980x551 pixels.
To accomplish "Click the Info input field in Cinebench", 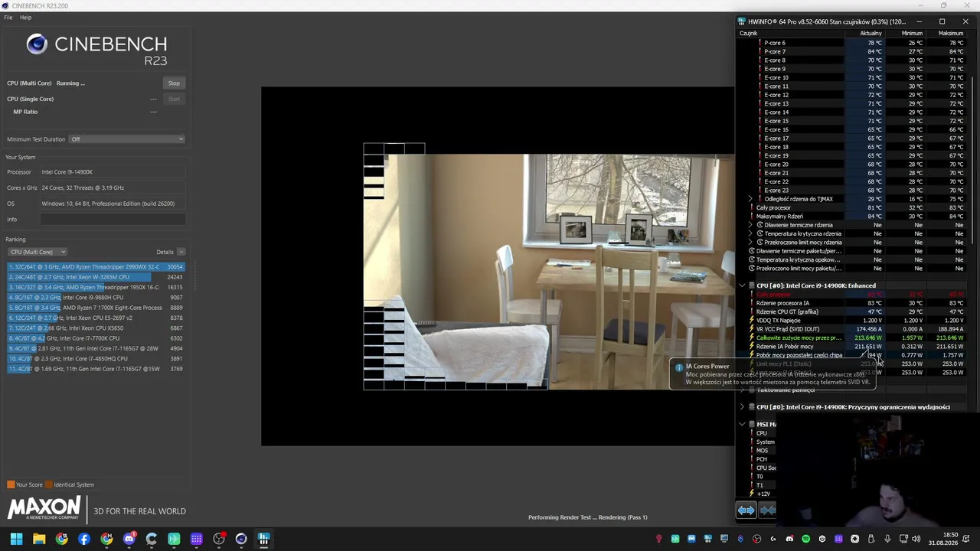I will (113, 220).
